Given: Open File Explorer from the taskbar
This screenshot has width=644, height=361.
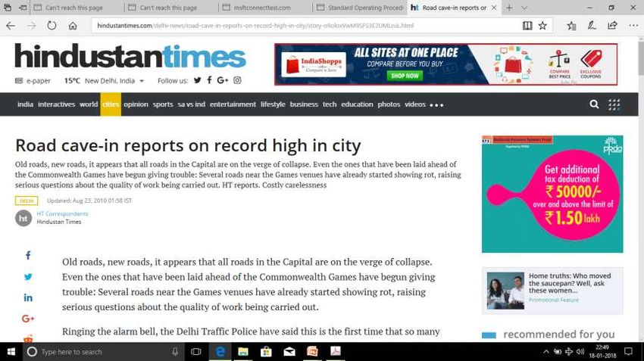Looking at the screenshot, I should (x=242, y=352).
